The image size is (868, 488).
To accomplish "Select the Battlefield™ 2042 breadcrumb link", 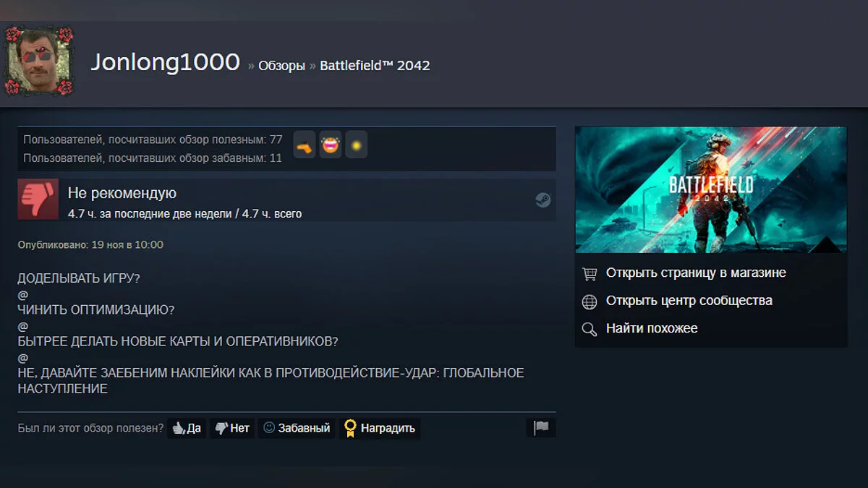I will pos(375,66).
